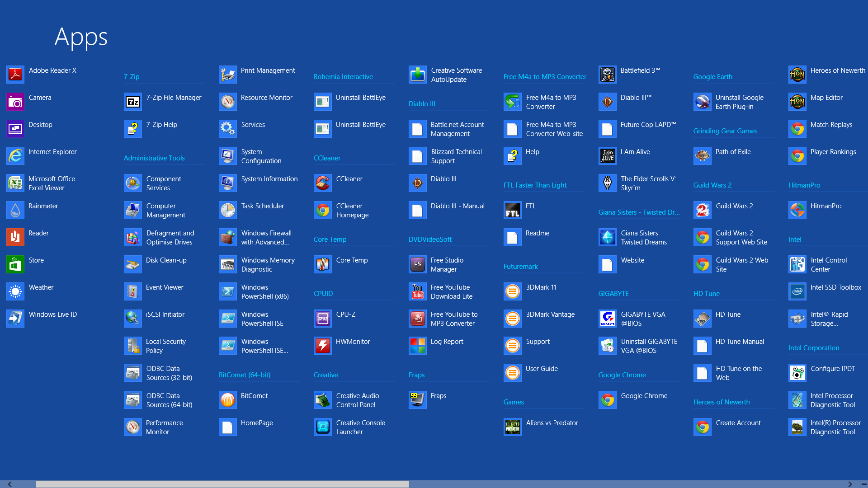
Task: Open Battle.net Account Management entry
Action: [x=447, y=129]
